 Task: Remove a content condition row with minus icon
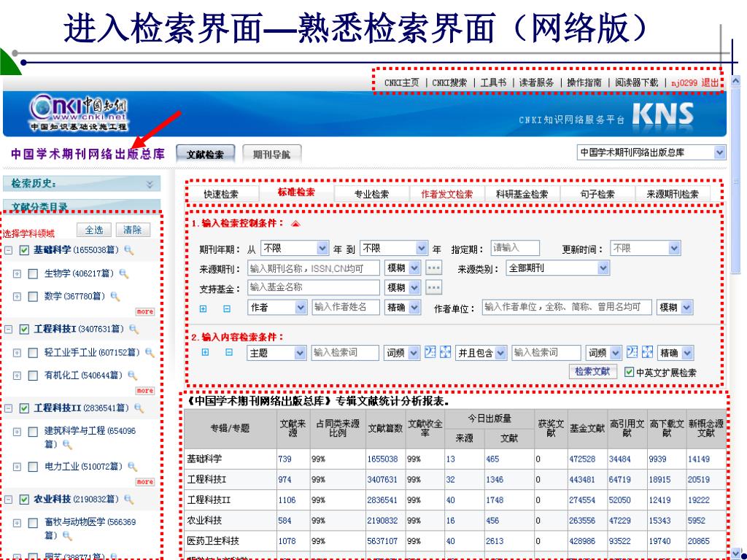229,352
